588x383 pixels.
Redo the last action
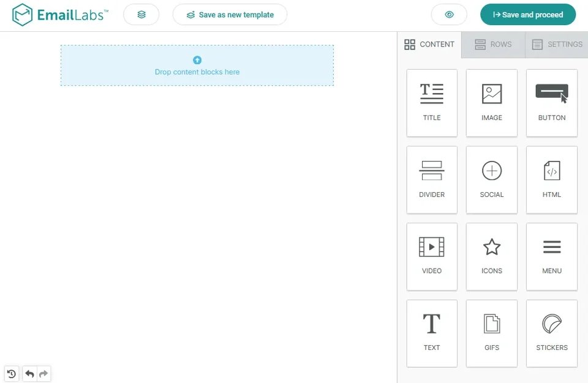click(43, 374)
